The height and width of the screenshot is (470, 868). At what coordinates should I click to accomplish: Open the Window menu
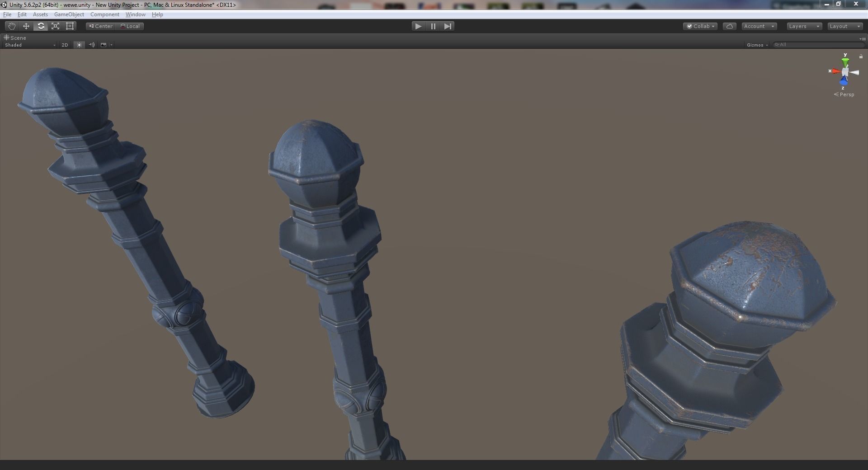(x=136, y=14)
